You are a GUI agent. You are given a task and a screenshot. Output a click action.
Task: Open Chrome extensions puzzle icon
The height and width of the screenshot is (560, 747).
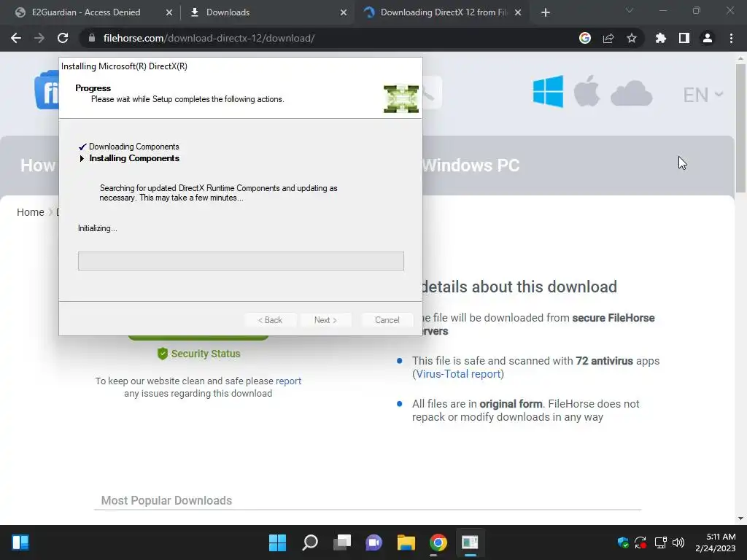(661, 38)
